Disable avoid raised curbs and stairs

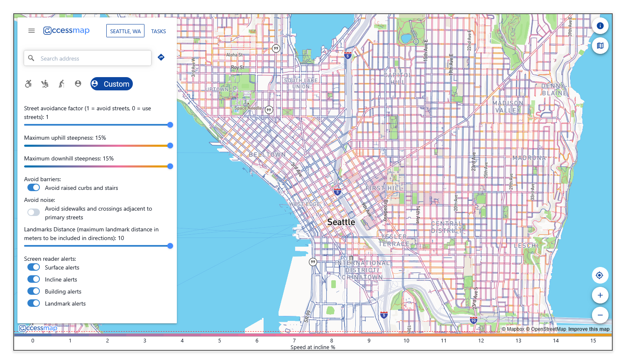[34, 188]
